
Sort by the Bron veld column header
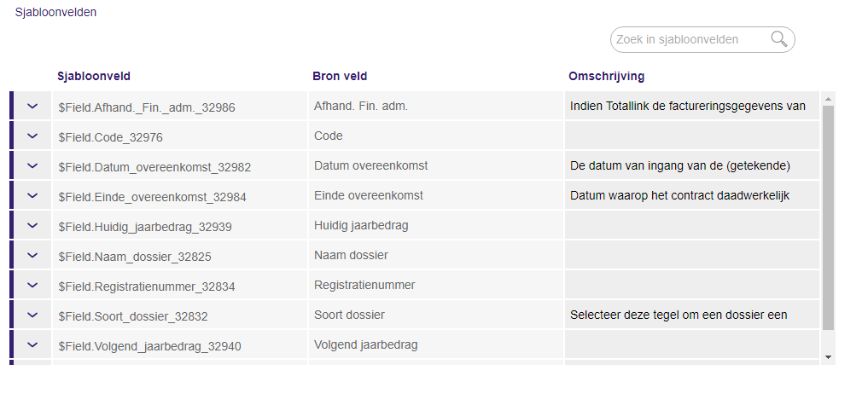click(340, 77)
